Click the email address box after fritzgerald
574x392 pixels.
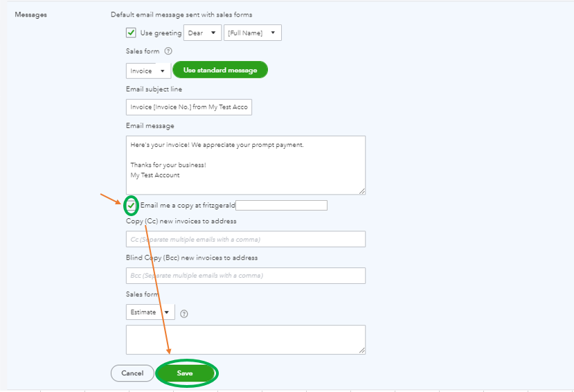pos(282,205)
